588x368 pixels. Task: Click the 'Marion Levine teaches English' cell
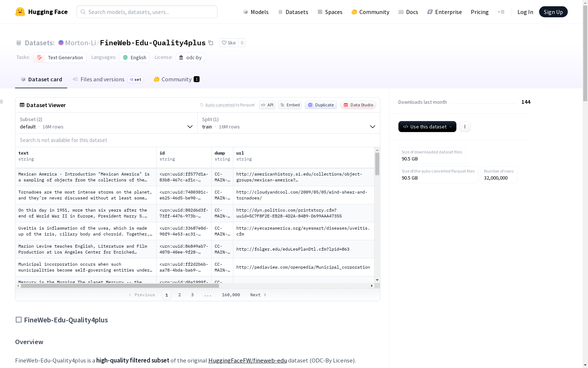(86, 249)
